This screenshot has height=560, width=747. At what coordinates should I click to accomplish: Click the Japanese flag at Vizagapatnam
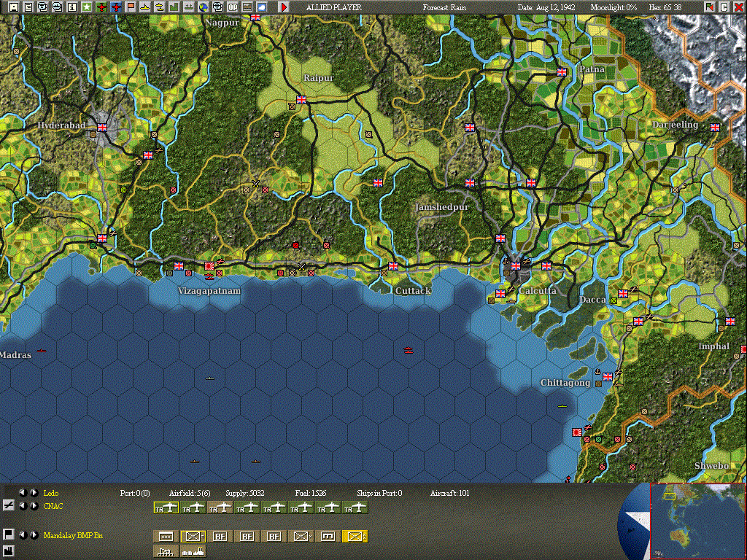(209, 266)
